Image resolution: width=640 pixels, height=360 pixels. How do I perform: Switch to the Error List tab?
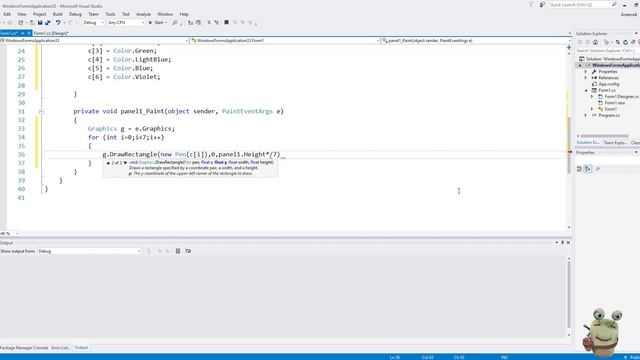(60, 348)
